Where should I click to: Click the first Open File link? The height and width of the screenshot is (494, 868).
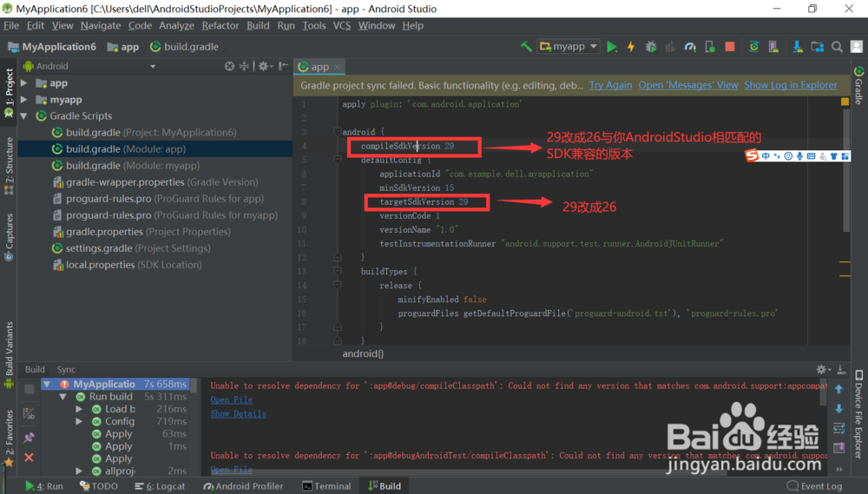[x=231, y=400]
